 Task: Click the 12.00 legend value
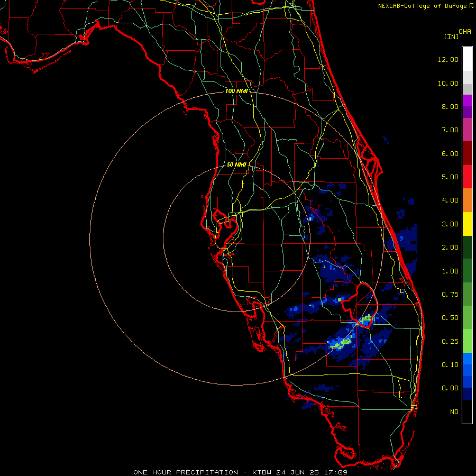448,59
